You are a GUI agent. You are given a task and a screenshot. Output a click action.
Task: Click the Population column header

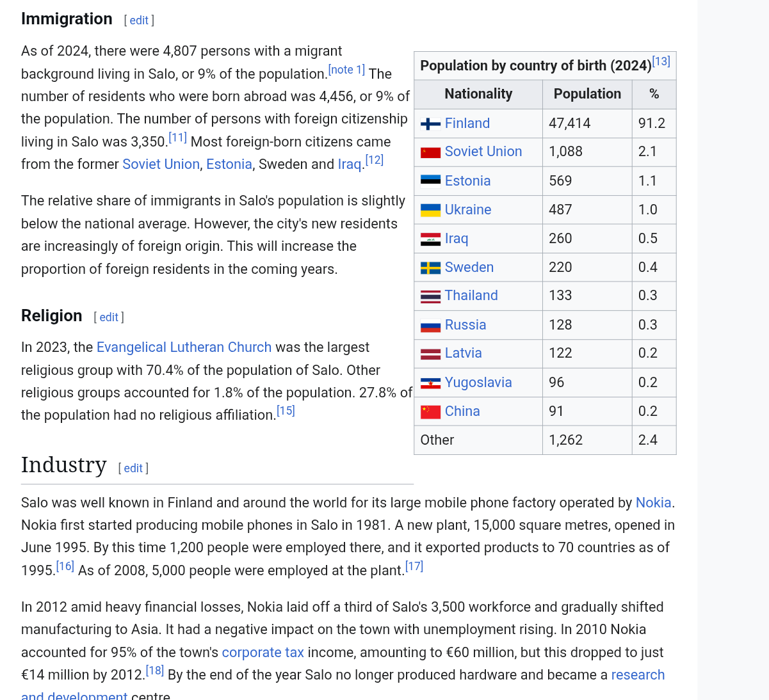coord(587,94)
